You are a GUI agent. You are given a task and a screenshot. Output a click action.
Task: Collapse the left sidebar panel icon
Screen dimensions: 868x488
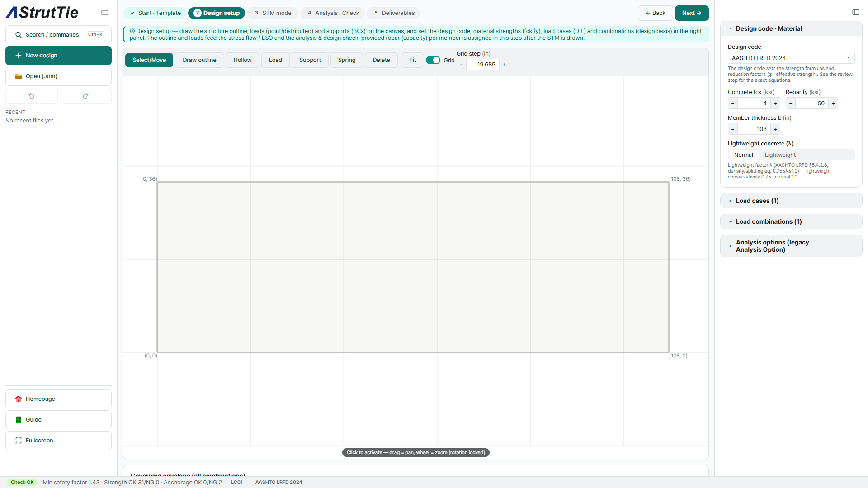pyautogui.click(x=105, y=13)
